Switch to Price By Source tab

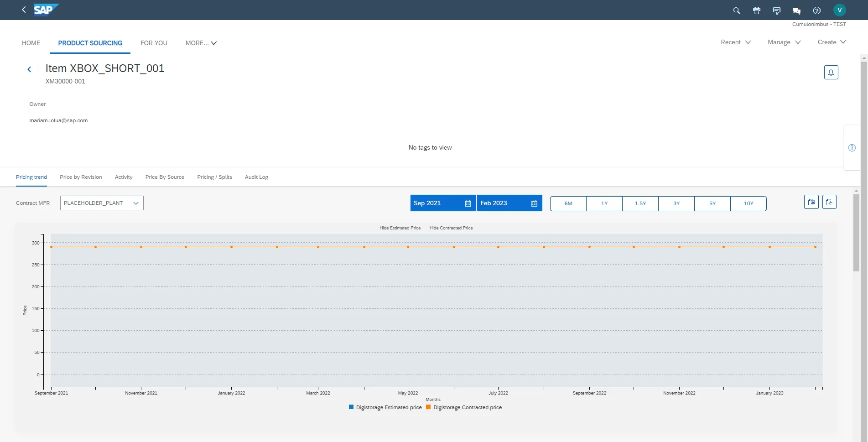click(x=165, y=177)
